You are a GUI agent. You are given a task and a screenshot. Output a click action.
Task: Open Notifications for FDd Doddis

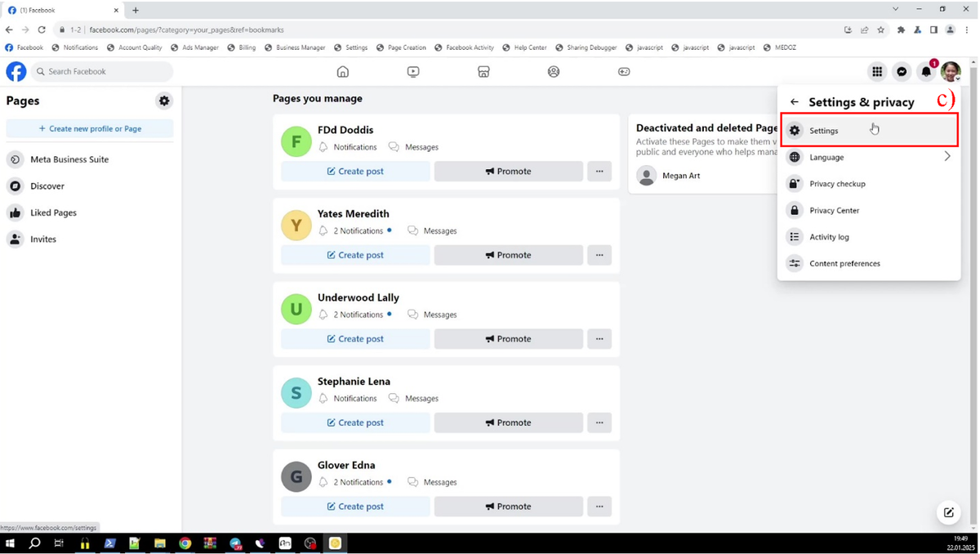pyautogui.click(x=347, y=147)
